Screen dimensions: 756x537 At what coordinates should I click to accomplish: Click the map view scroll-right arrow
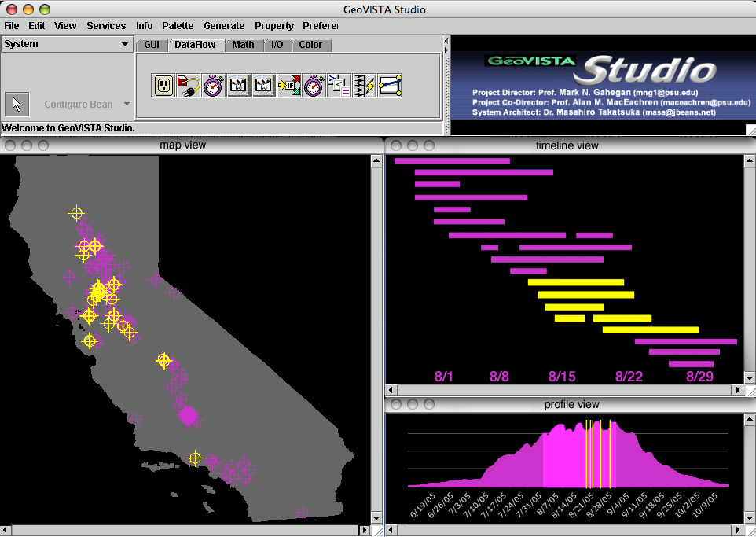(365, 530)
